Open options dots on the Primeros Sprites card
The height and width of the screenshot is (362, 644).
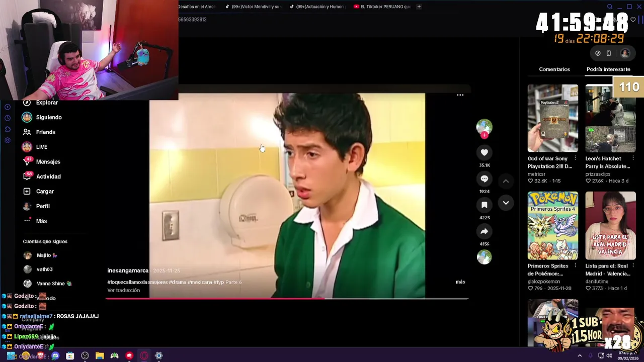(x=575, y=266)
